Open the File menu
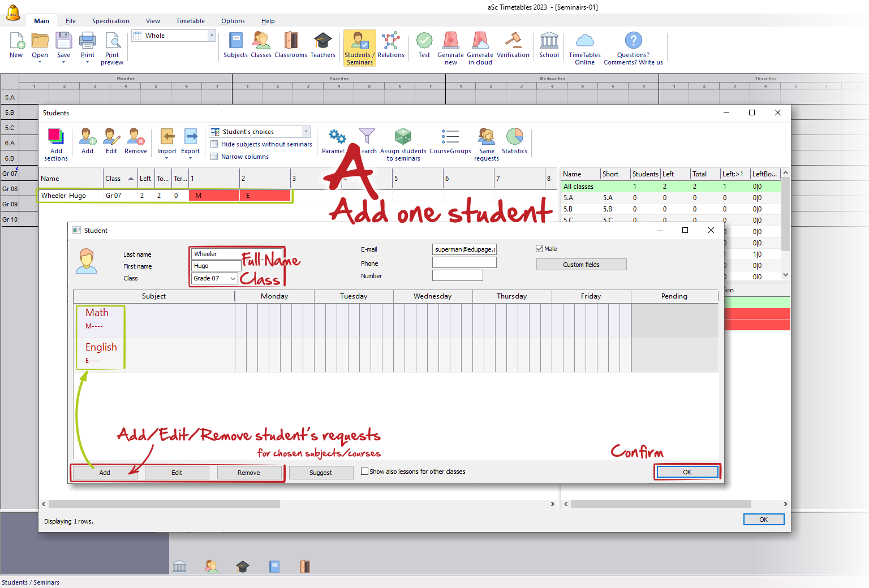Image resolution: width=869 pixels, height=588 pixels. 71,21
